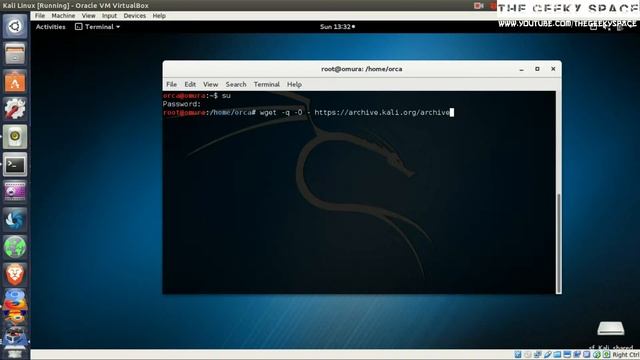Launch Brave browser from the dock
The width and height of the screenshot is (640, 360).
click(x=15, y=275)
